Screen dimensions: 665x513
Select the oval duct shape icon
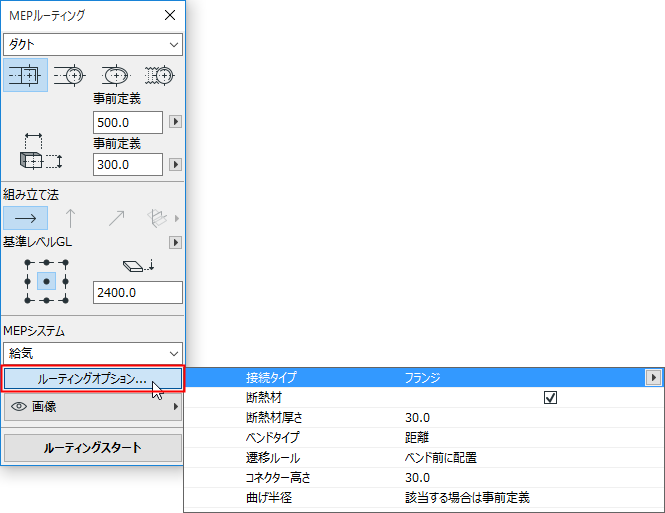click(115, 75)
